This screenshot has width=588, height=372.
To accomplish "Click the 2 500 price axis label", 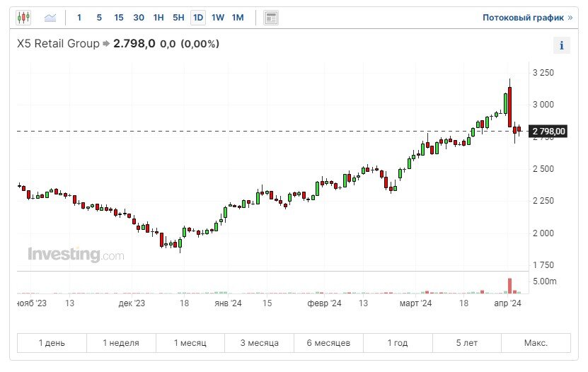I will point(543,169).
